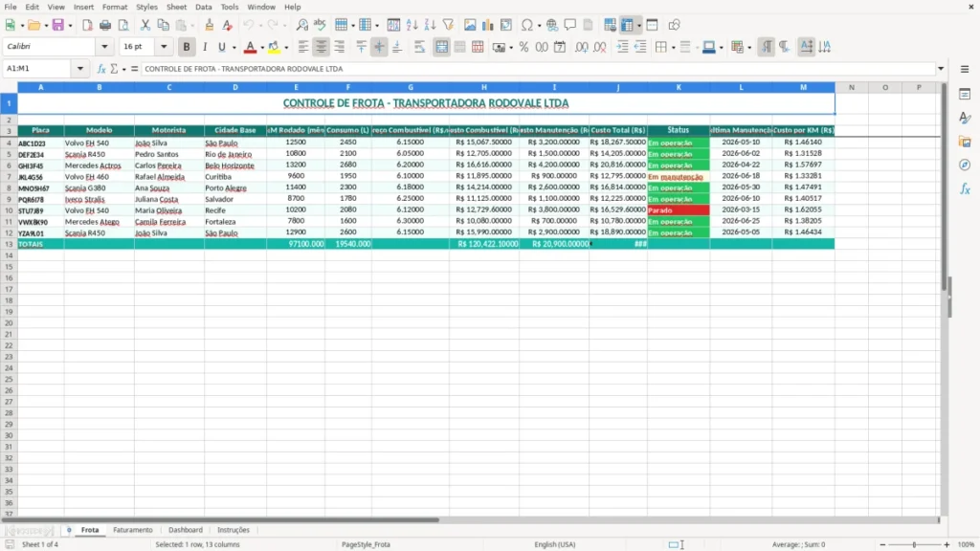Toggle Freeze Rows and Columns
This screenshot has height=551, width=980.
coord(628,25)
